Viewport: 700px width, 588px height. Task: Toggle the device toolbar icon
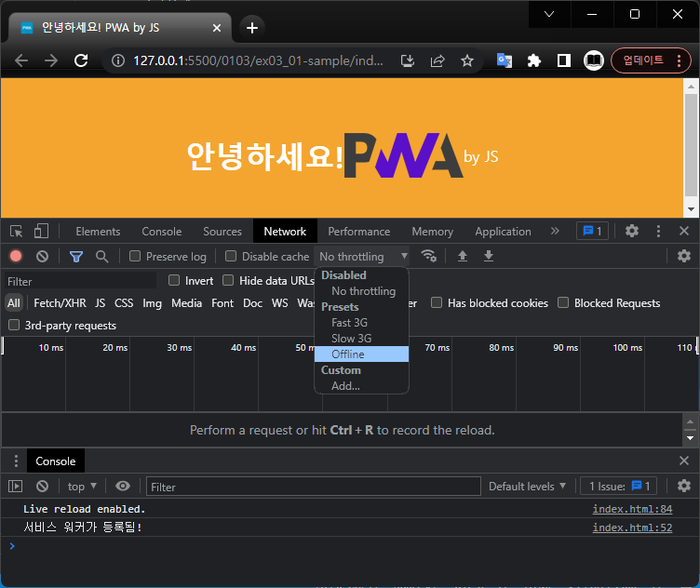[41, 231]
